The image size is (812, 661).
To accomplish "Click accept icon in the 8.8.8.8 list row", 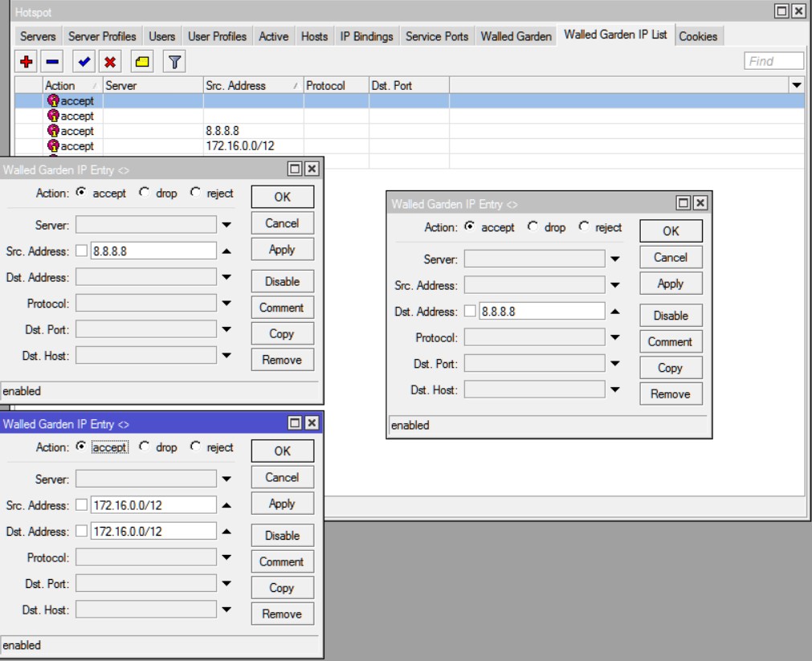I will pos(54,131).
